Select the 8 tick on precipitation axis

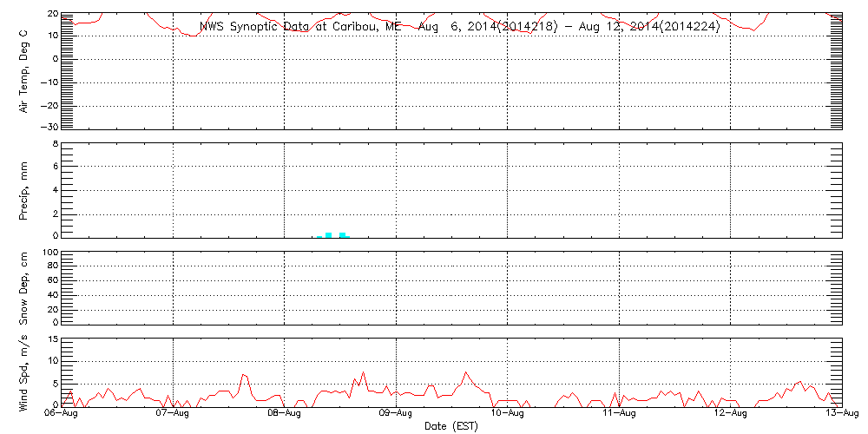[54, 143]
